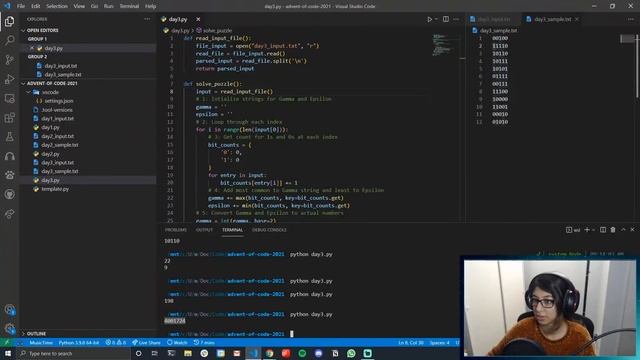This screenshot has width=640, height=360.
Task: Open the paw icon view in activity bar
Action: [9, 175]
